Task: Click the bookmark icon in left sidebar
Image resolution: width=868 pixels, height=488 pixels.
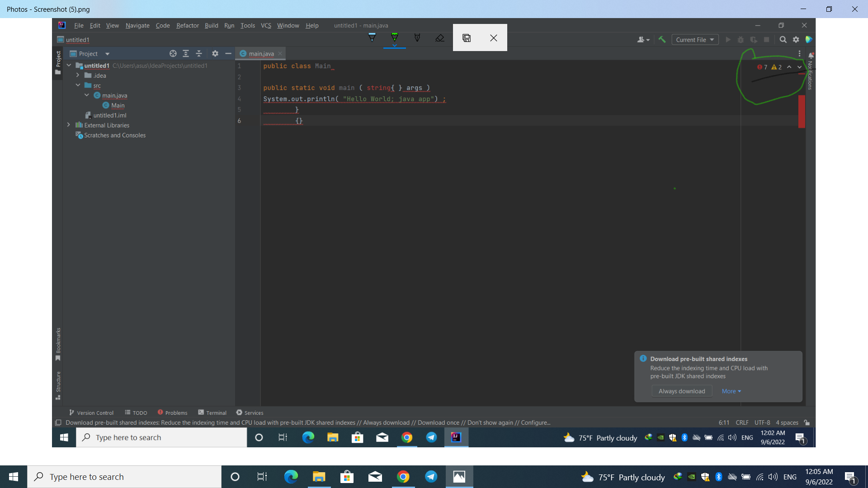Action: pos(58,358)
